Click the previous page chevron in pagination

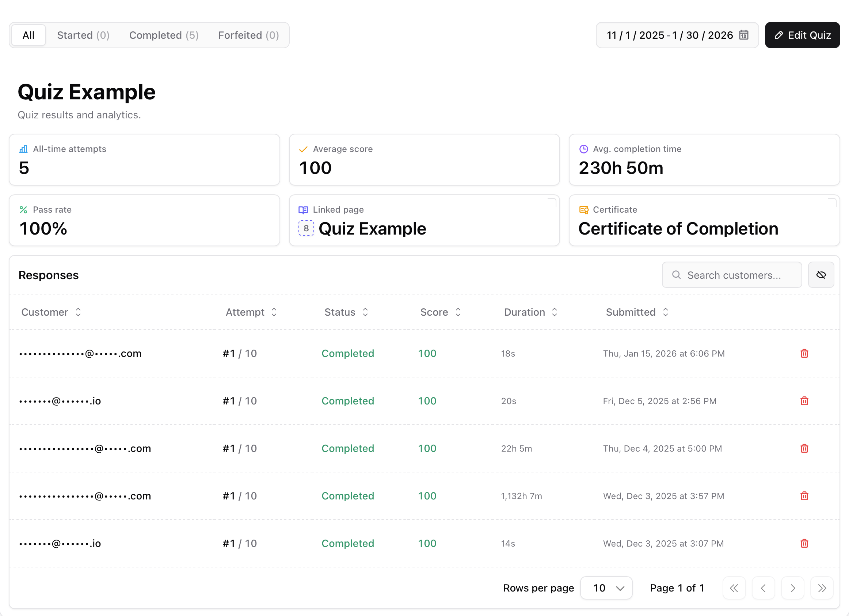(x=764, y=588)
